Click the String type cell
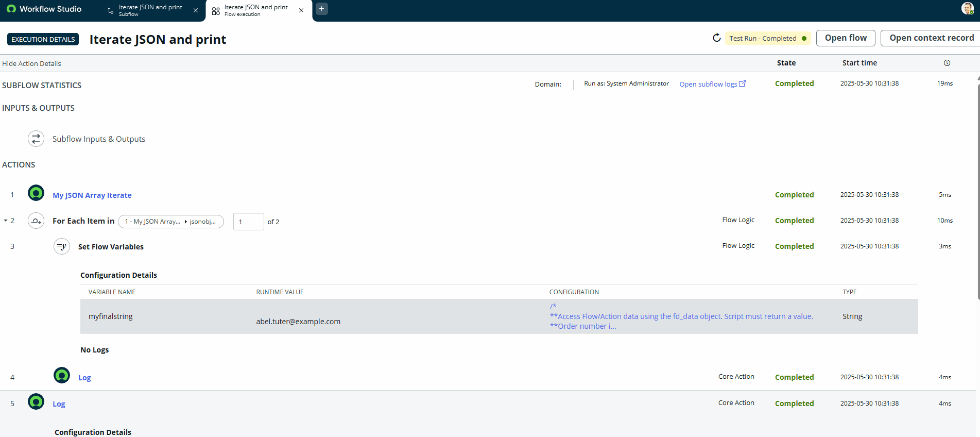 click(852, 316)
